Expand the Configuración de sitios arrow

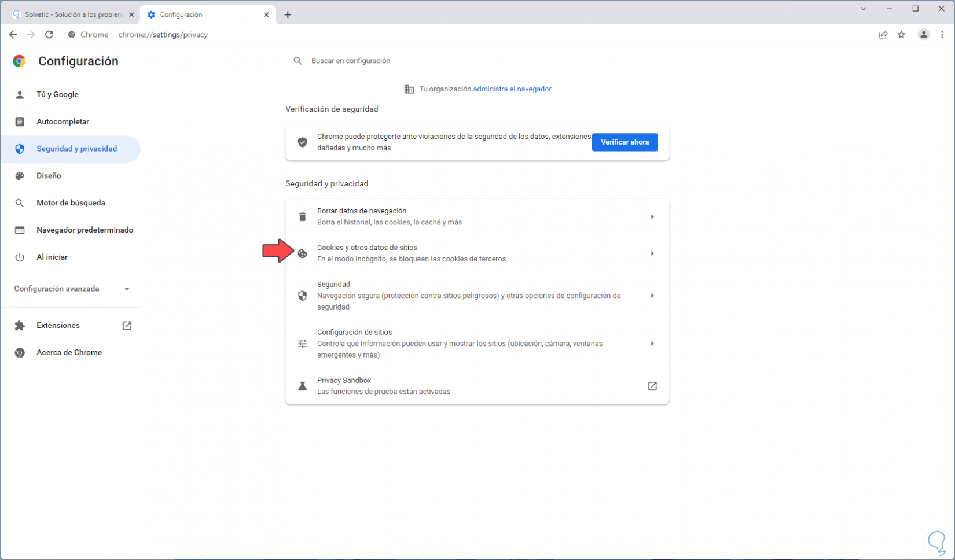point(652,344)
